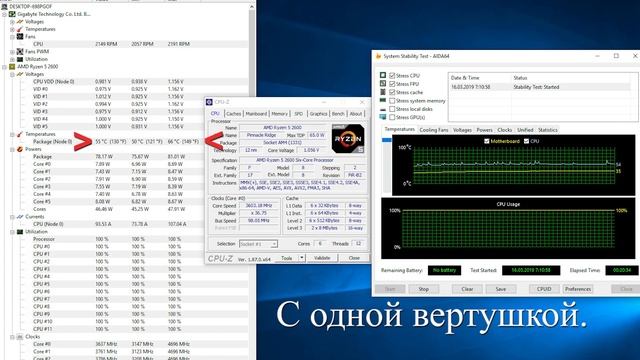Image resolution: width=640 pixels, height=360 pixels.
Task: Click the blue graph scale slider in AIDA64
Action: tap(386, 140)
